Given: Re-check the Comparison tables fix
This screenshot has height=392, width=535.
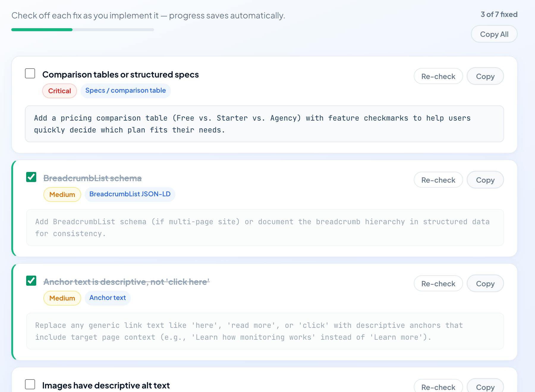Looking at the screenshot, I should coord(438,76).
